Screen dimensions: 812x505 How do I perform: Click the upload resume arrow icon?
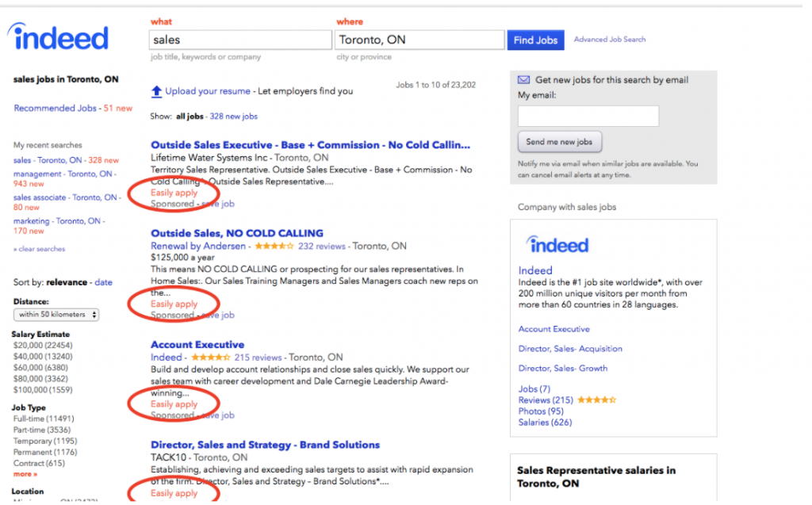[156, 91]
